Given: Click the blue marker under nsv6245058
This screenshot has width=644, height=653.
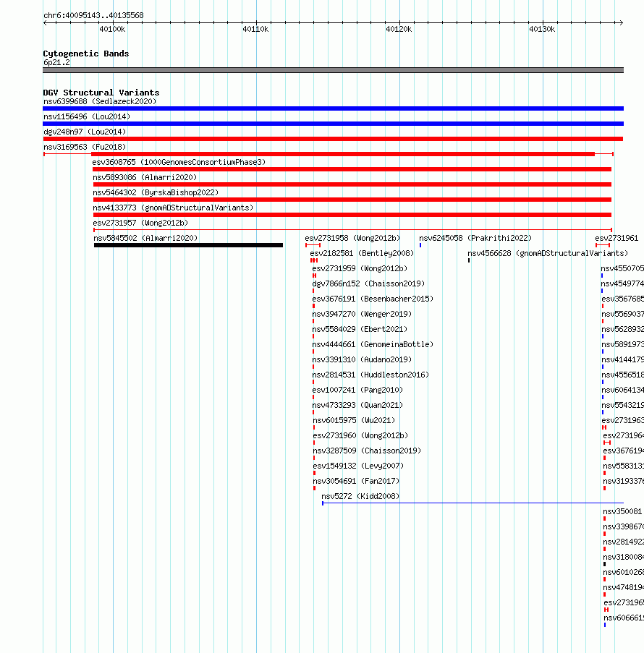Looking at the screenshot, I should coord(420,245).
